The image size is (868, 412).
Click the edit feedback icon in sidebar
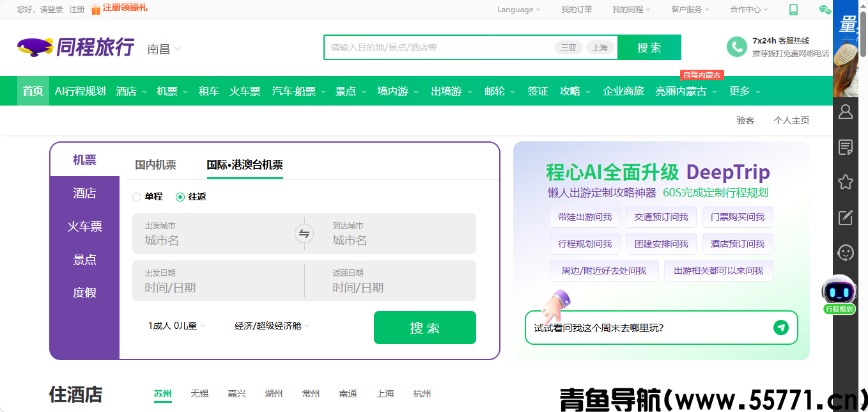[x=846, y=217]
